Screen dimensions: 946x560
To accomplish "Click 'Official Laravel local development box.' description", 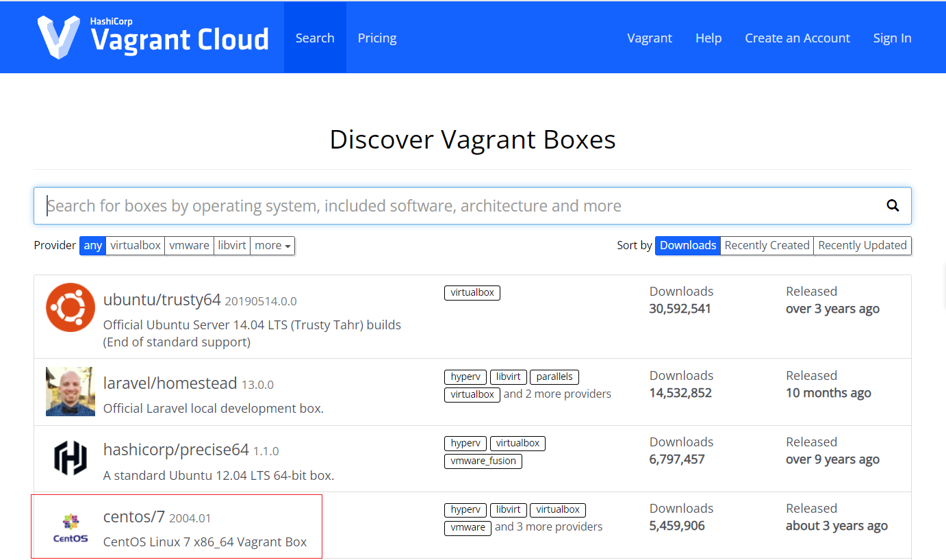I will (x=214, y=409).
